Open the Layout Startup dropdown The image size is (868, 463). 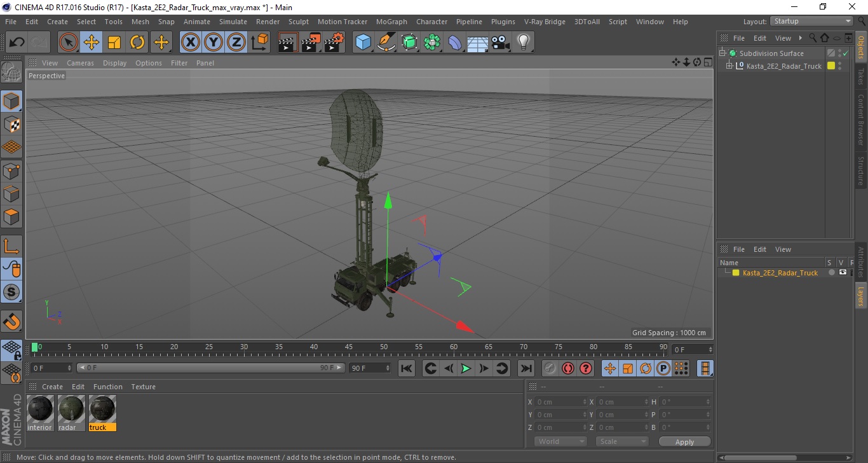(812, 21)
